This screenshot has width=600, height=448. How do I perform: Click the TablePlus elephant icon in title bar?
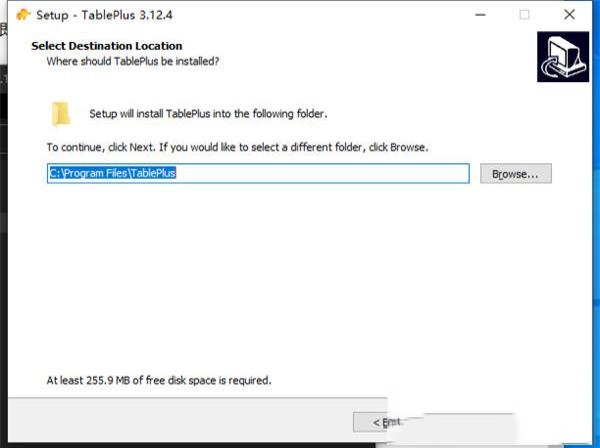pos(24,15)
